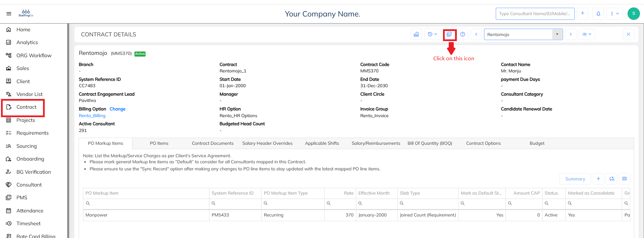Click the January-2000 effective month cell

(377, 215)
